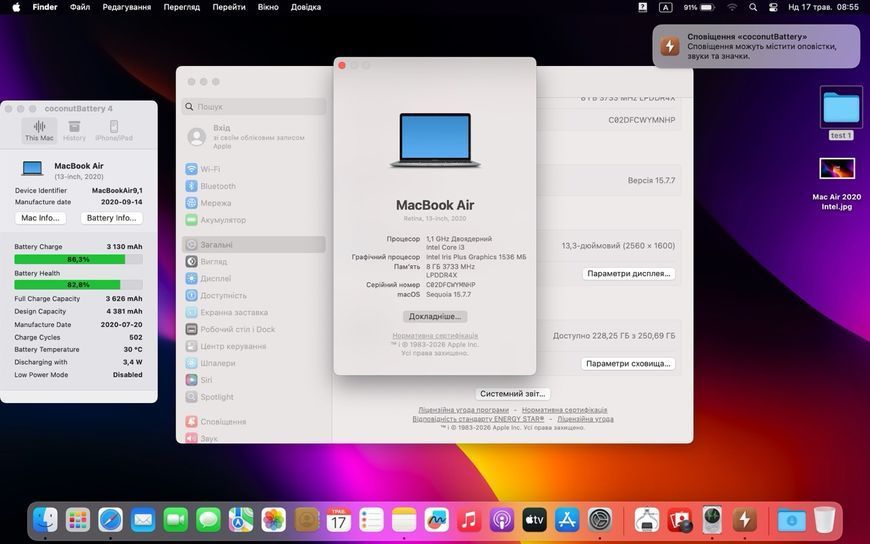Click the Wi-Fi icon in menu bar
The image size is (870, 544).
732,7
